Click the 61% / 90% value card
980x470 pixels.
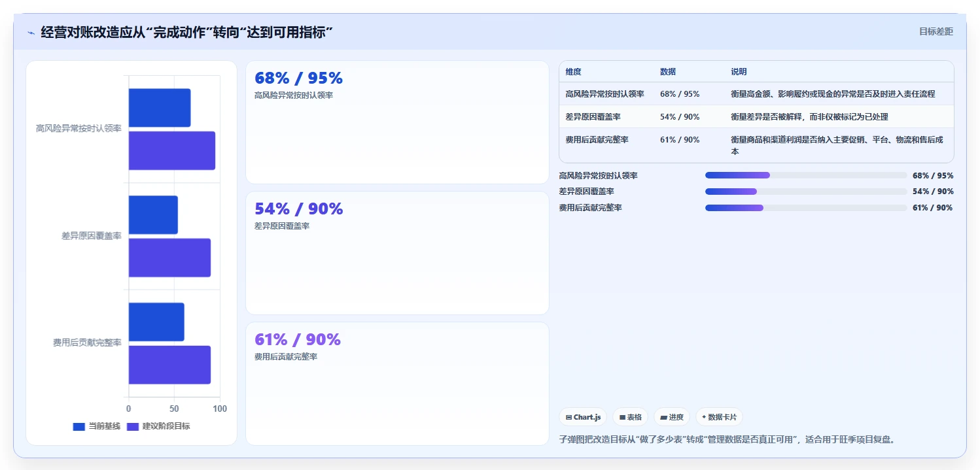coord(397,384)
